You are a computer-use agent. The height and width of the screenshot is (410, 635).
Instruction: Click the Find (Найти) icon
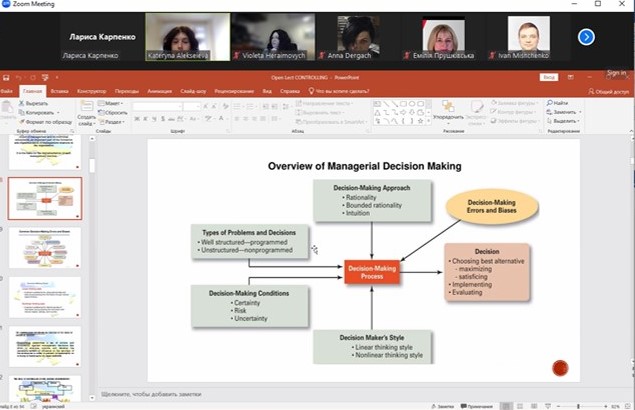tap(559, 103)
